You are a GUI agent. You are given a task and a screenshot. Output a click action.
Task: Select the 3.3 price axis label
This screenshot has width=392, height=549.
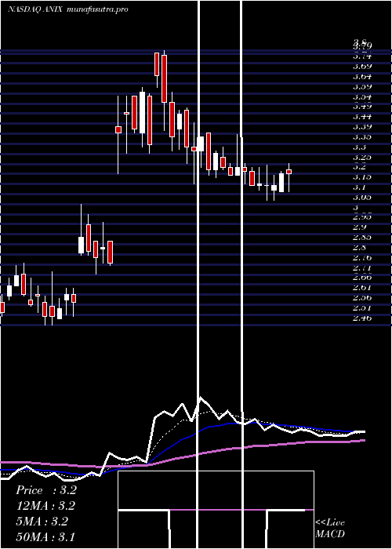pyautogui.click(x=359, y=147)
